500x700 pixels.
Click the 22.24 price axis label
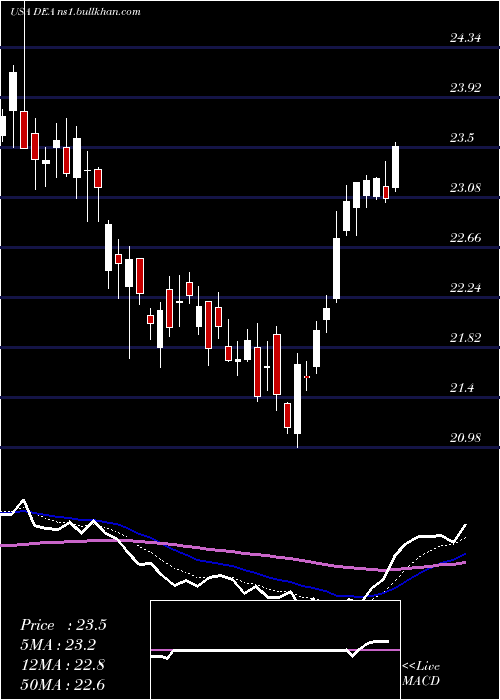pyautogui.click(x=466, y=288)
